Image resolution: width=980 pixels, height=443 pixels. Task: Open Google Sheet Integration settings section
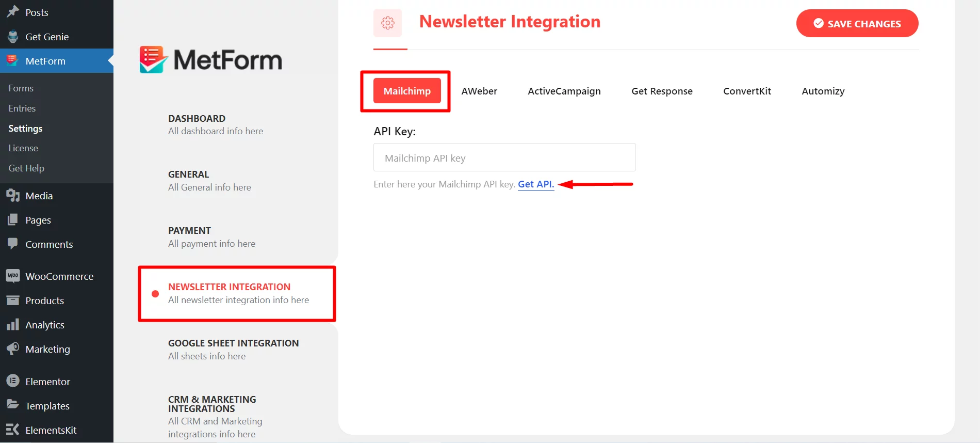pyautogui.click(x=233, y=349)
